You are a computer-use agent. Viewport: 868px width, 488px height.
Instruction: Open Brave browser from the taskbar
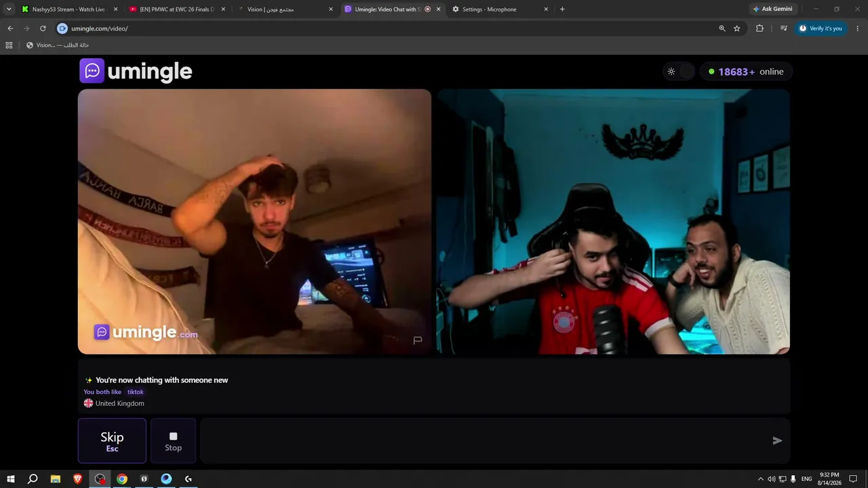[x=77, y=479]
